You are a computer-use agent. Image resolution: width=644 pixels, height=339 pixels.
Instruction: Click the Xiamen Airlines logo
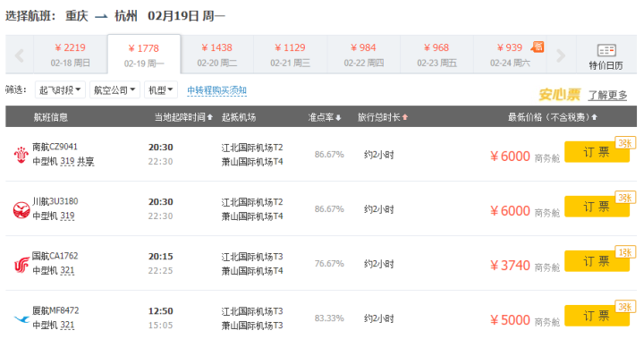tap(21, 318)
